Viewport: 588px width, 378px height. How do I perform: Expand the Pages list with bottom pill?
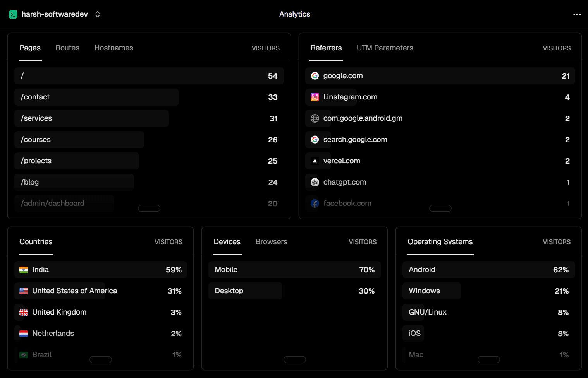(x=149, y=209)
